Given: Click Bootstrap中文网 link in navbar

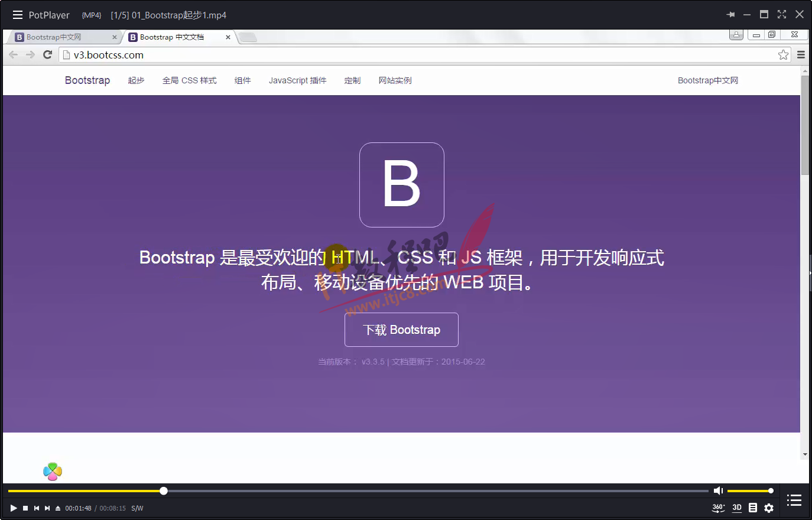Looking at the screenshot, I should pos(708,80).
